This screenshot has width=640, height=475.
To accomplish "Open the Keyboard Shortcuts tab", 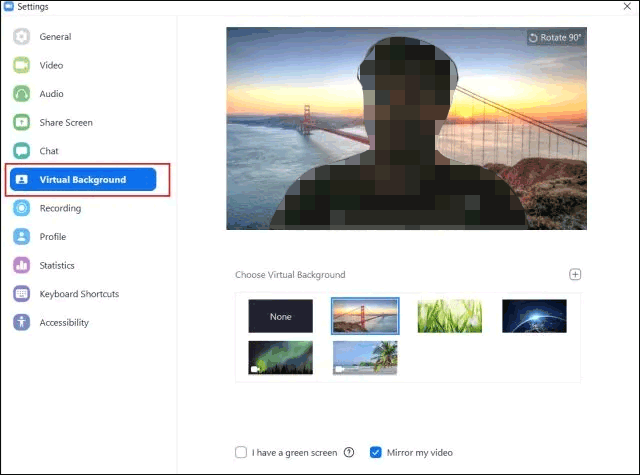I will click(x=83, y=293).
